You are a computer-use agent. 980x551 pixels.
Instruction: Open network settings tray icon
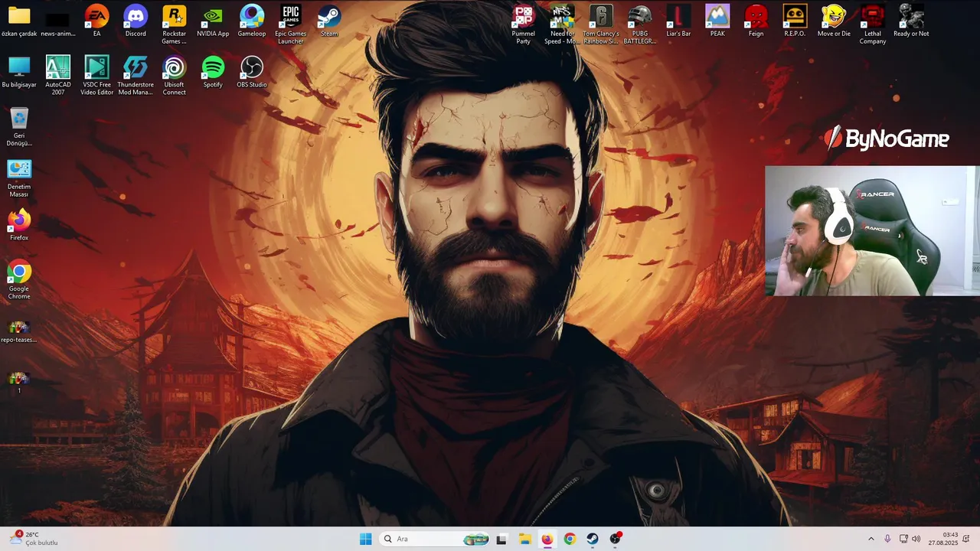pos(903,539)
